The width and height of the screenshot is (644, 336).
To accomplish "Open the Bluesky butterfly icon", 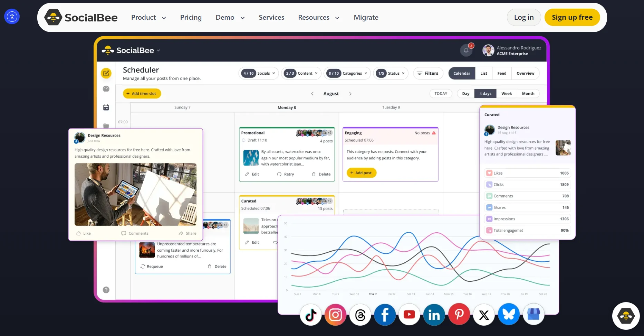I will point(509,315).
